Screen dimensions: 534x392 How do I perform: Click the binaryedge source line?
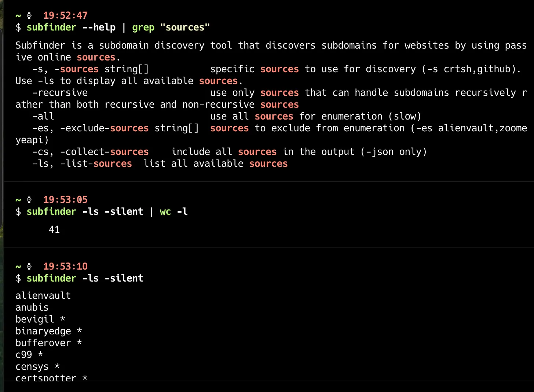click(49, 331)
